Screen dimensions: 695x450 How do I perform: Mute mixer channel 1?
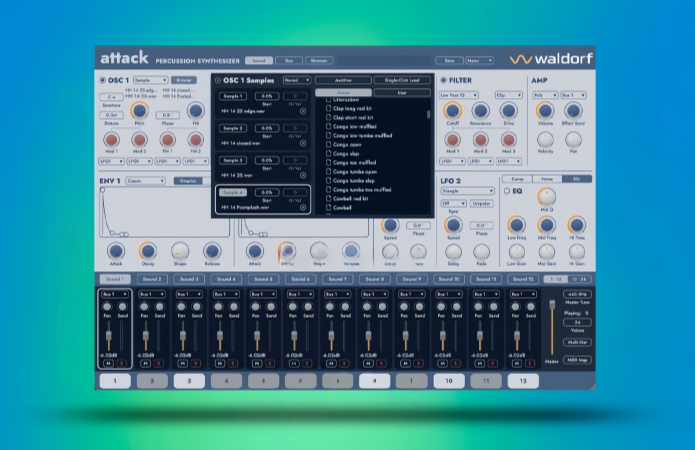pos(109,363)
